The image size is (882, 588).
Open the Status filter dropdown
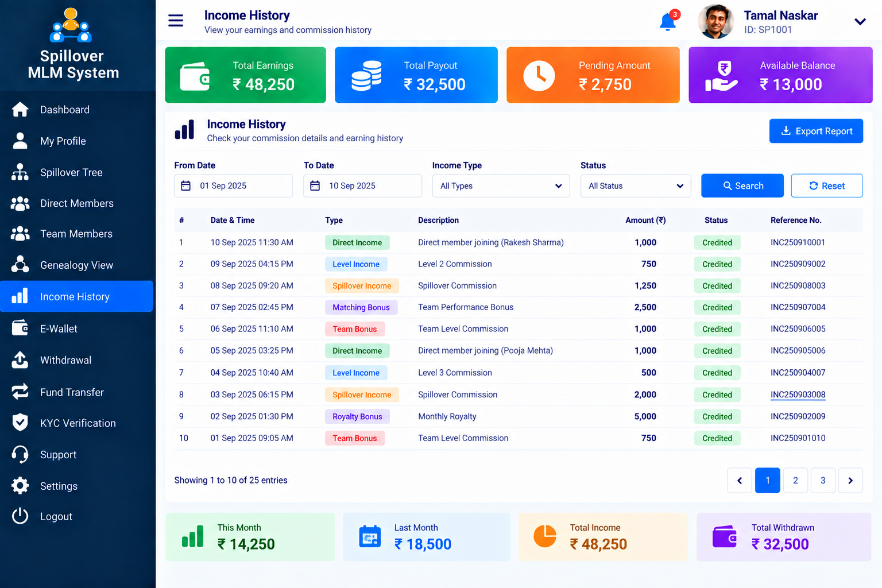[636, 186]
